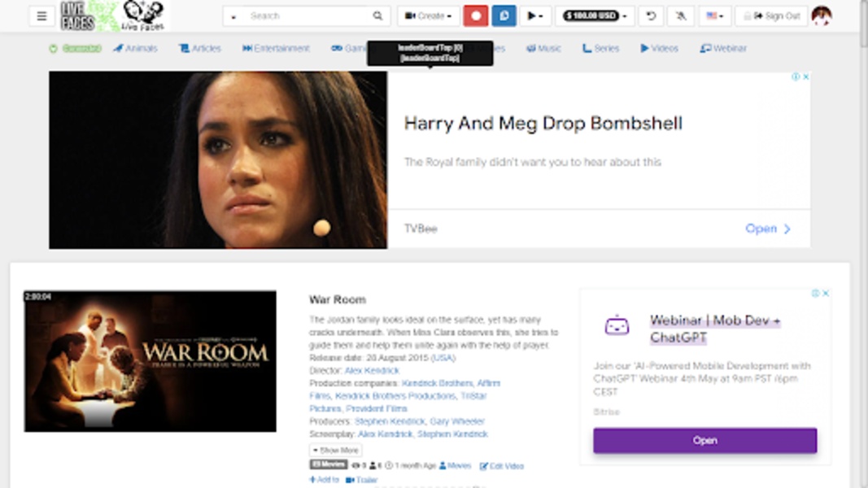
Task: Click the search magnifier icon
Action: coord(377,16)
